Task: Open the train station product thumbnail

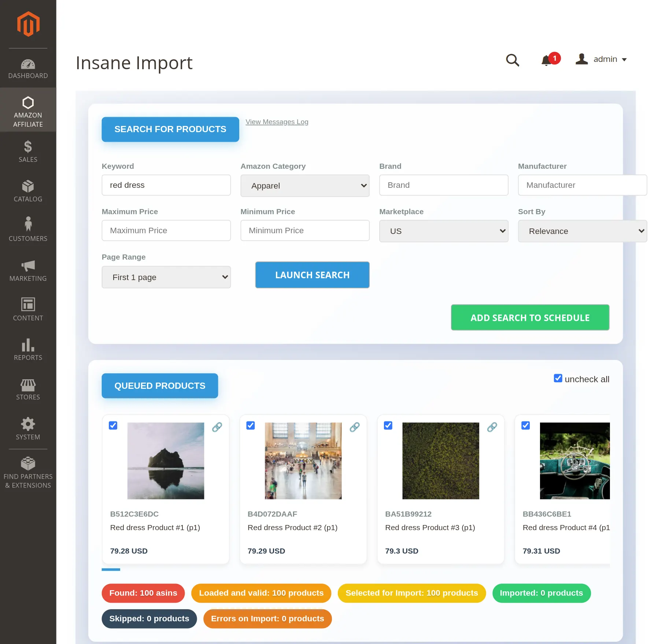Action: coord(303,461)
